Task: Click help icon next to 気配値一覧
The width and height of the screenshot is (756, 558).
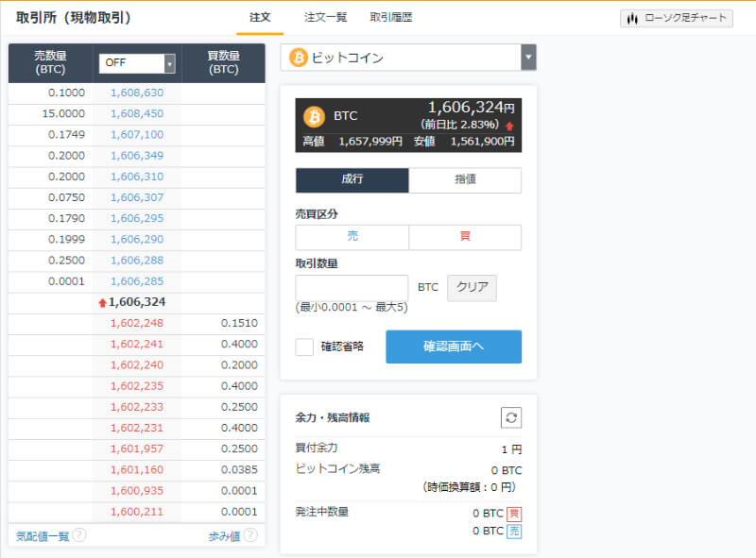Action: point(79,535)
